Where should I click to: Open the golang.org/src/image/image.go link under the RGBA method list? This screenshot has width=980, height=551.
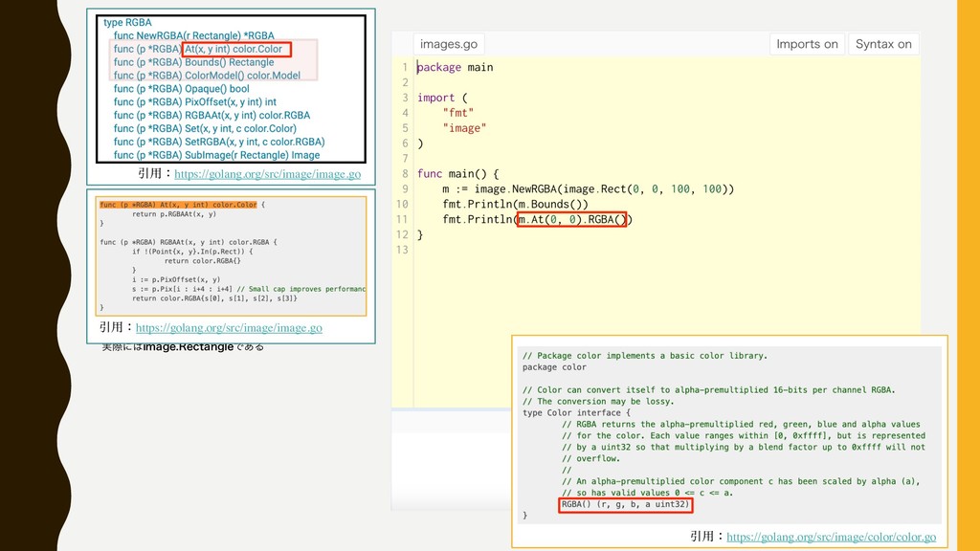pyautogui.click(x=268, y=174)
